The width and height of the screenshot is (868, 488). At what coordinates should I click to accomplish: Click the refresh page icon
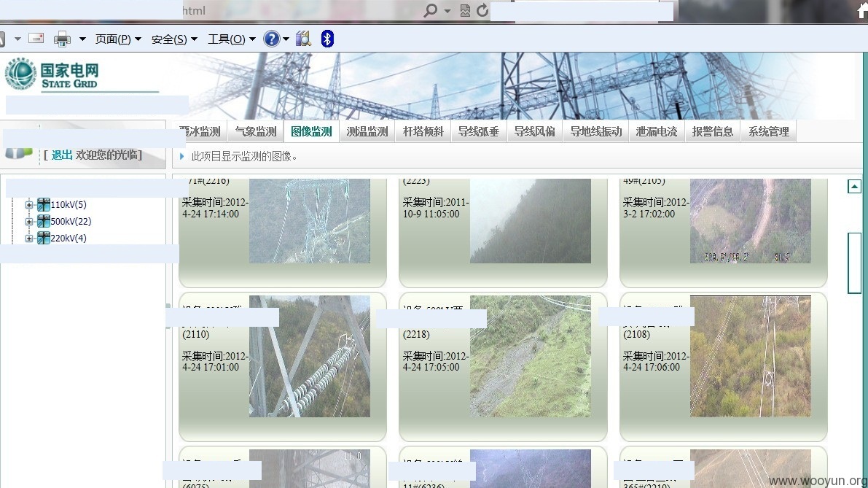(482, 10)
